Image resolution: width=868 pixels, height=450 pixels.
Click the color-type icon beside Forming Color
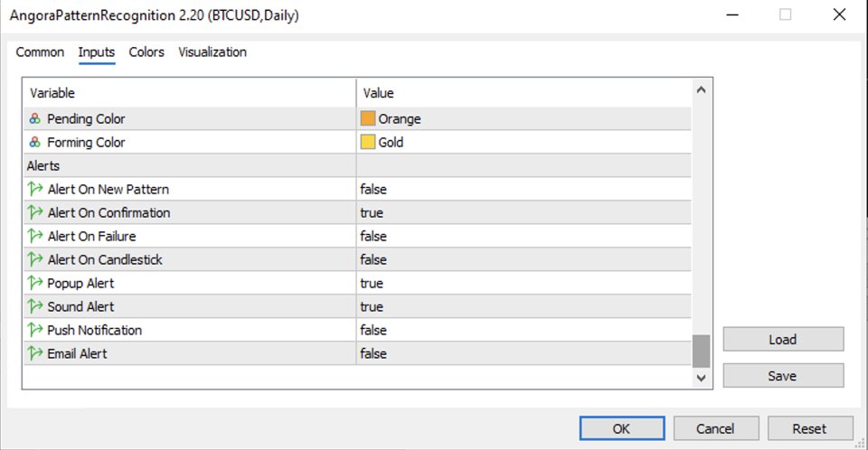pos(35,142)
